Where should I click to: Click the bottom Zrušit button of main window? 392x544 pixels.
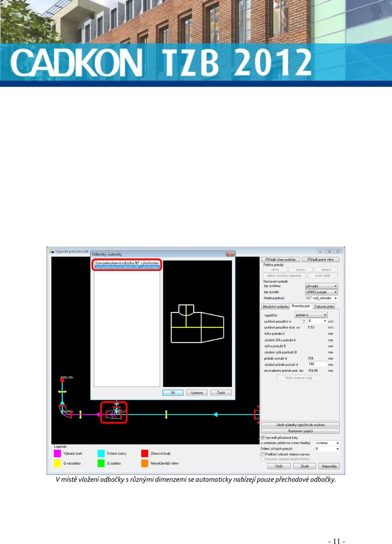pos(305,466)
